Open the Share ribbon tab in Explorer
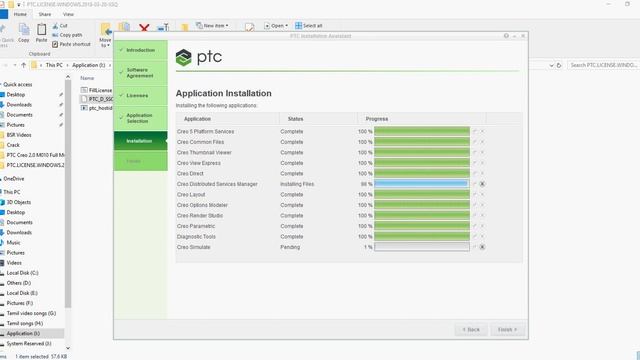The width and height of the screenshot is (640, 360). 45,14
